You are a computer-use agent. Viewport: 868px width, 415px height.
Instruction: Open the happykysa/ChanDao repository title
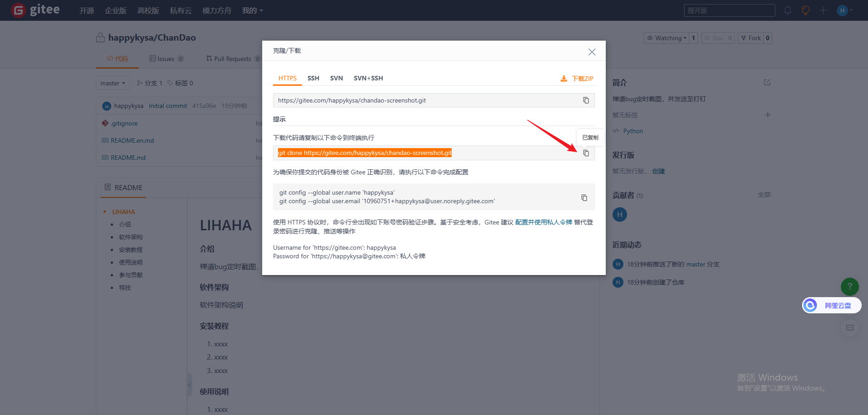pos(152,37)
